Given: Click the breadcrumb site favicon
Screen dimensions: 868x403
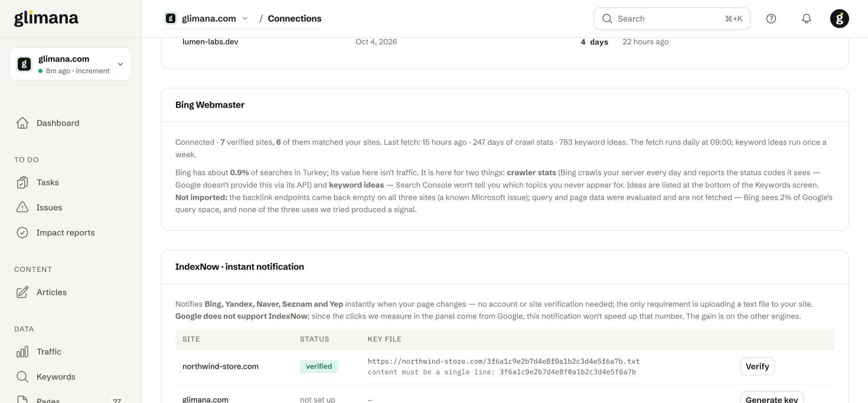Looking at the screenshot, I should tap(171, 18).
